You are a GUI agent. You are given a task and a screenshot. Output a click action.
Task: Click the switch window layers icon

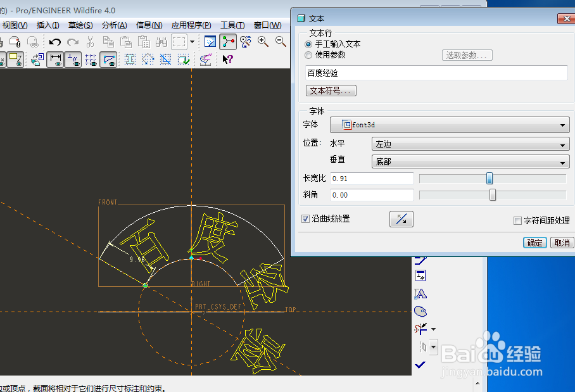(37, 60)
